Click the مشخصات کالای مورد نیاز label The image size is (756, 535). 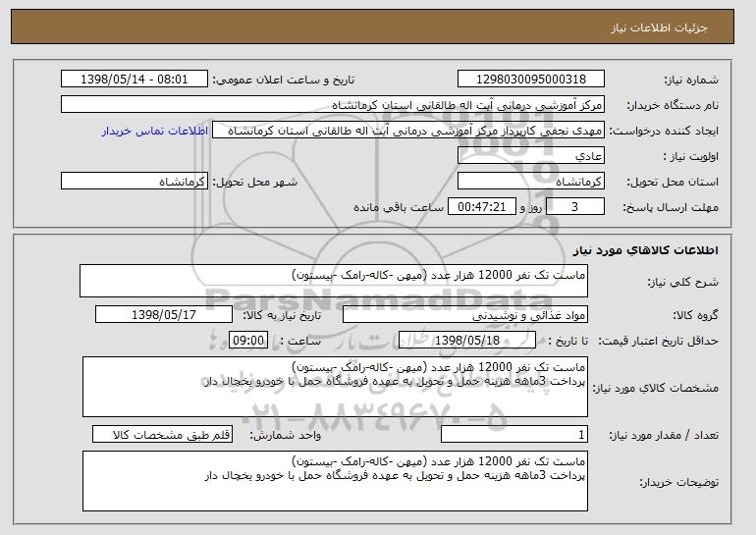pyautogui.click(x=655, y=388)
